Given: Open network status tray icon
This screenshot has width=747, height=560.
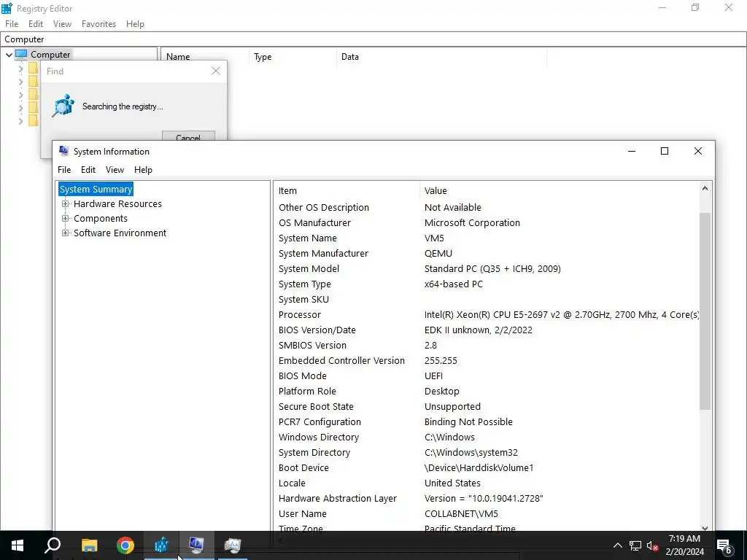Looking at the screenshot, I should pos(635,545).
